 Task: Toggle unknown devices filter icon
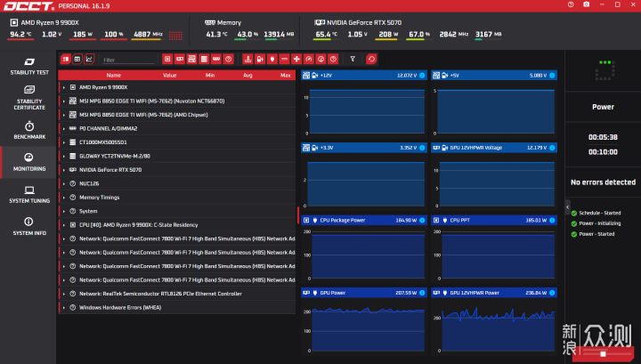[x=229, y=60]
